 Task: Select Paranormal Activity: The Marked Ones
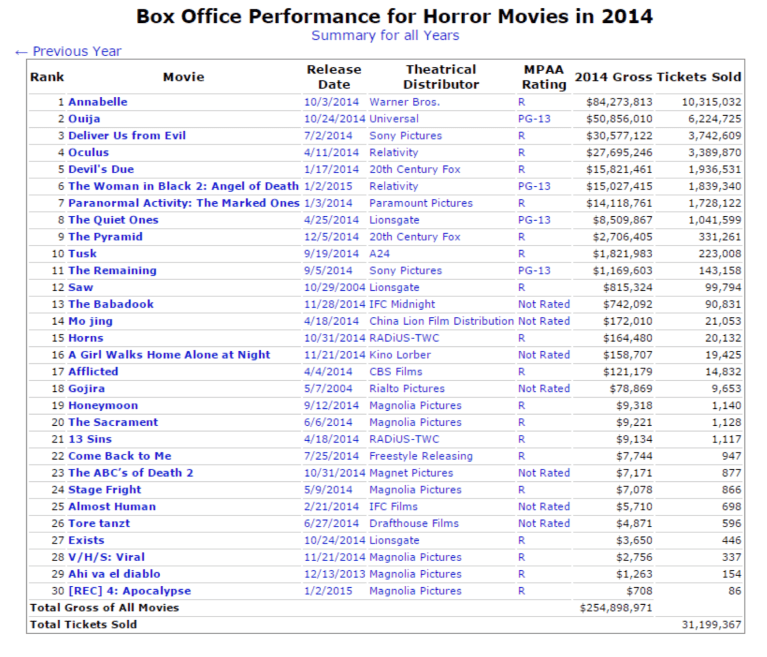pos(183,203)
